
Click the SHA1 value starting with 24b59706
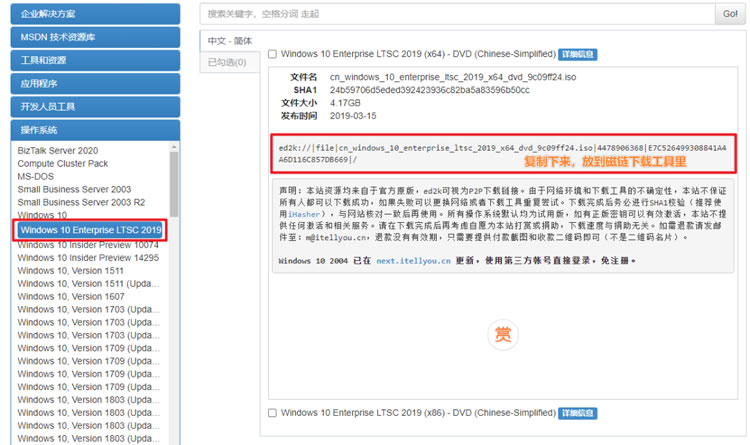pos(430,90)
